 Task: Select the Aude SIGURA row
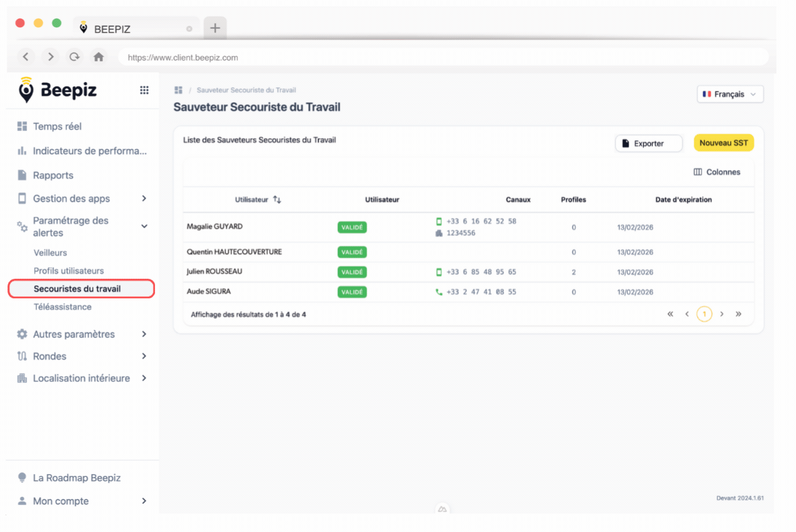click(469, 292)
